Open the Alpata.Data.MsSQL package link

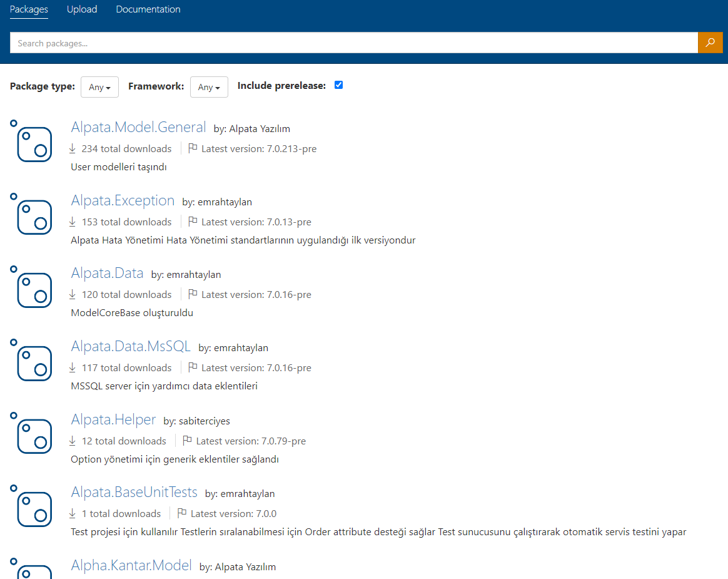(x=131, y=346)
